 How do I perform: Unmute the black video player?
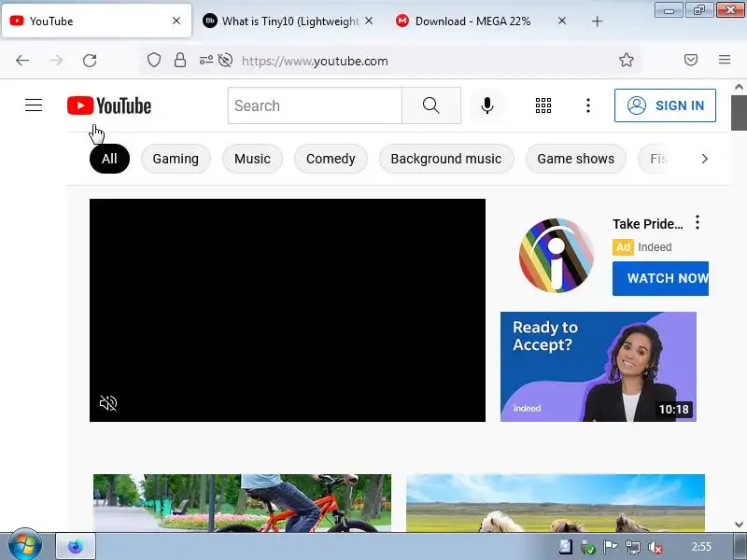pos(108,403)
